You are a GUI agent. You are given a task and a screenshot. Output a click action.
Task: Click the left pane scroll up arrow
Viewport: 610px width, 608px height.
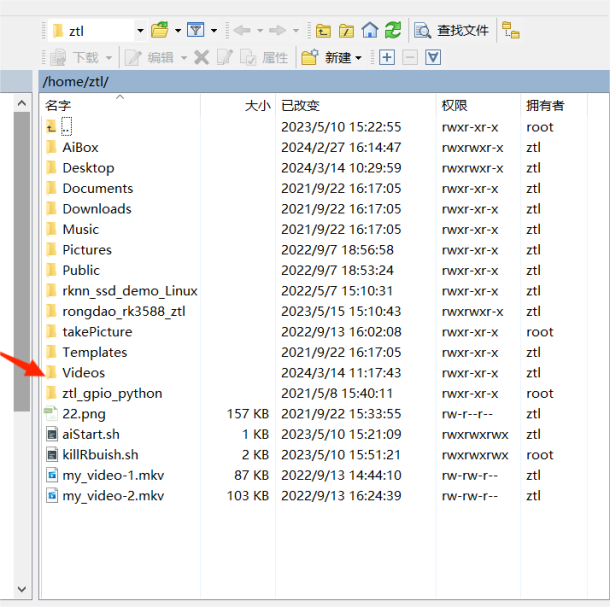[x=22, y=103]
